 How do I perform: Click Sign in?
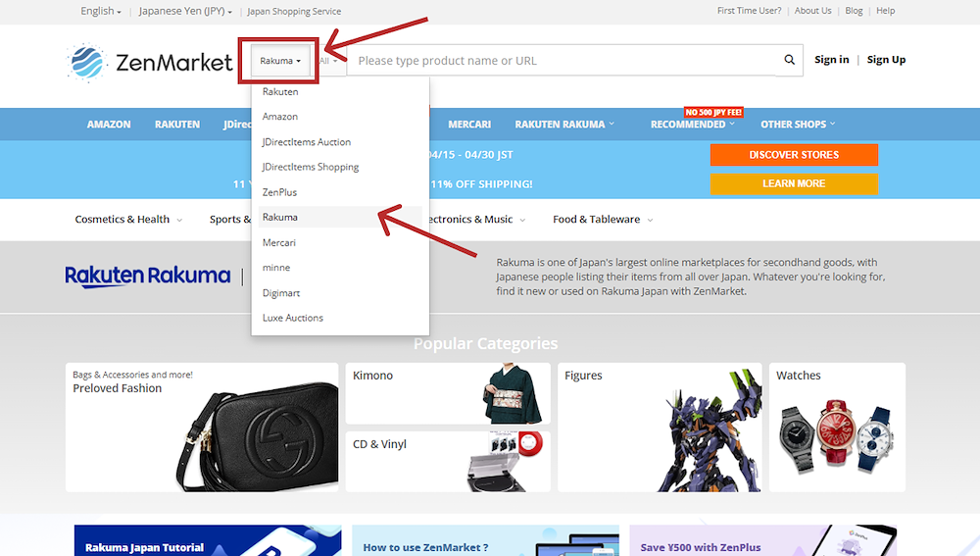pos(831,60)
